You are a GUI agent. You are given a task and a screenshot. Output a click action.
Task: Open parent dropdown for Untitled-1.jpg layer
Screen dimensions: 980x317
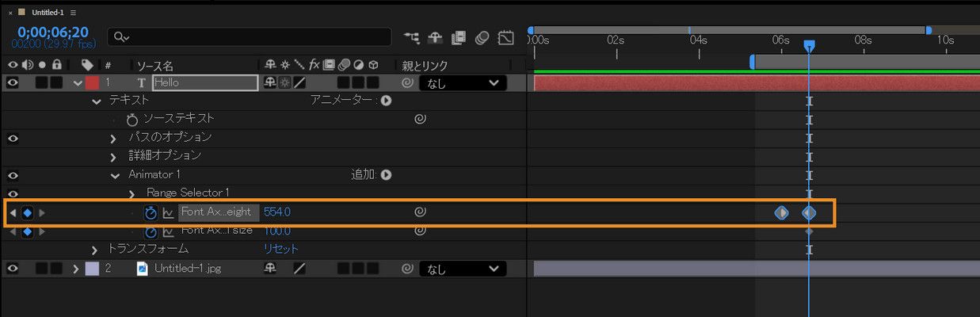pyautogui.click(x=463, y=269)
